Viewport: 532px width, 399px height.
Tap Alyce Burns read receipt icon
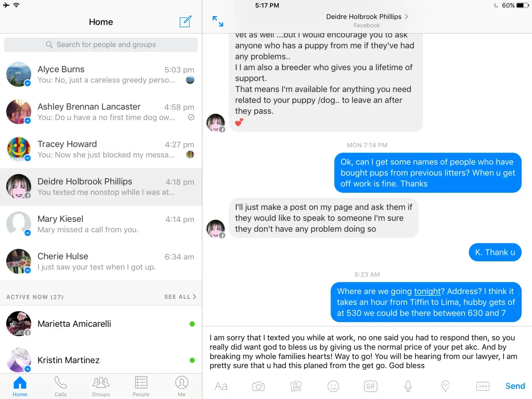[x=190, y=80]
